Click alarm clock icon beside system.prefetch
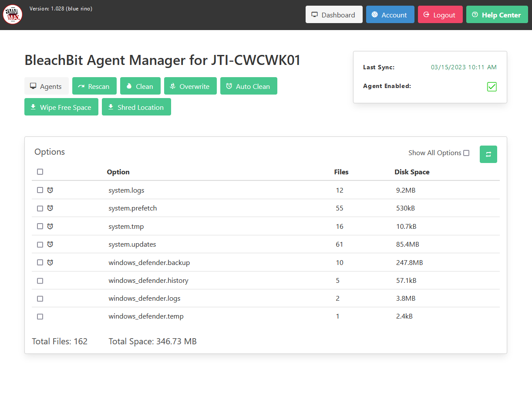The height and width of the screenshot is (404, 532). [x=50, y=208]
